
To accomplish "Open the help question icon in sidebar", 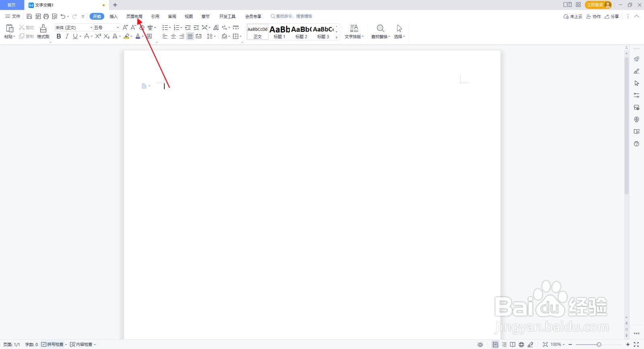I will click(636, 144).
